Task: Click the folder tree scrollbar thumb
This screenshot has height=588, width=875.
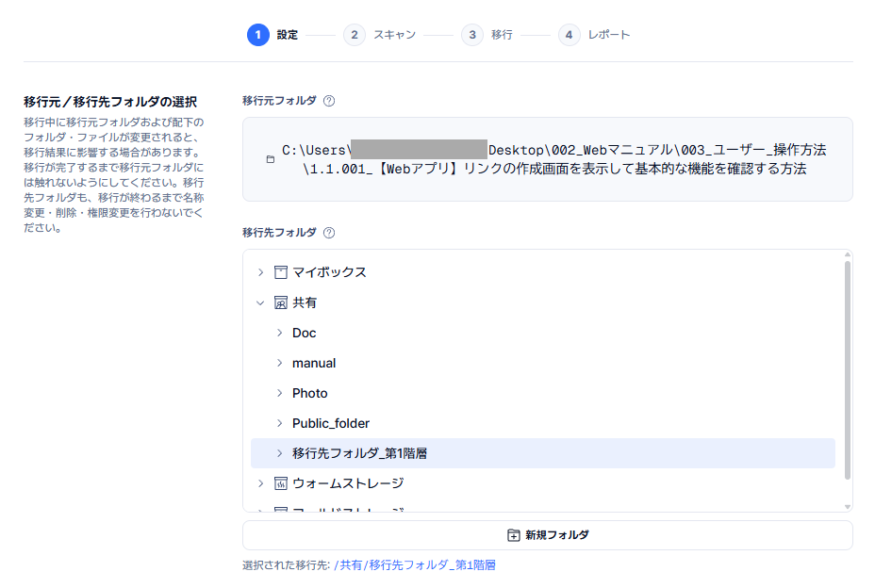Action: click(x=847, y=370)
